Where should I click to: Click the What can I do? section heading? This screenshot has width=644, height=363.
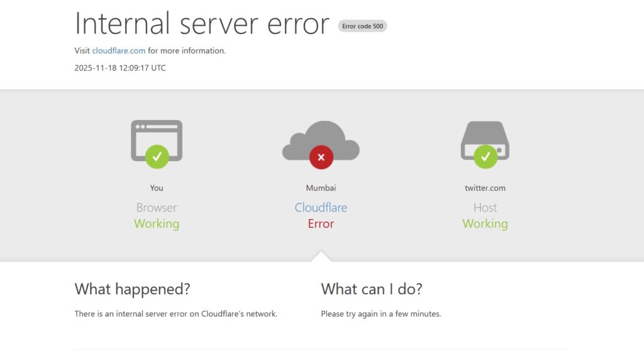point(370,289)
